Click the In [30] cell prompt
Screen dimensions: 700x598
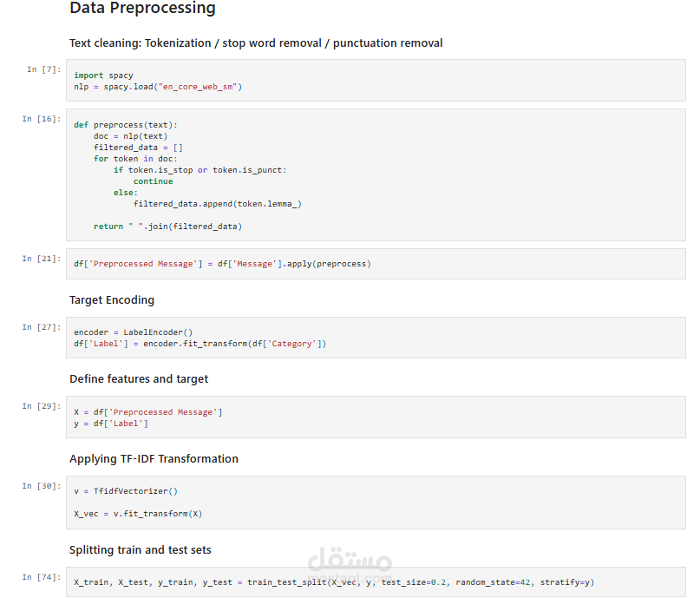(41, 486)
